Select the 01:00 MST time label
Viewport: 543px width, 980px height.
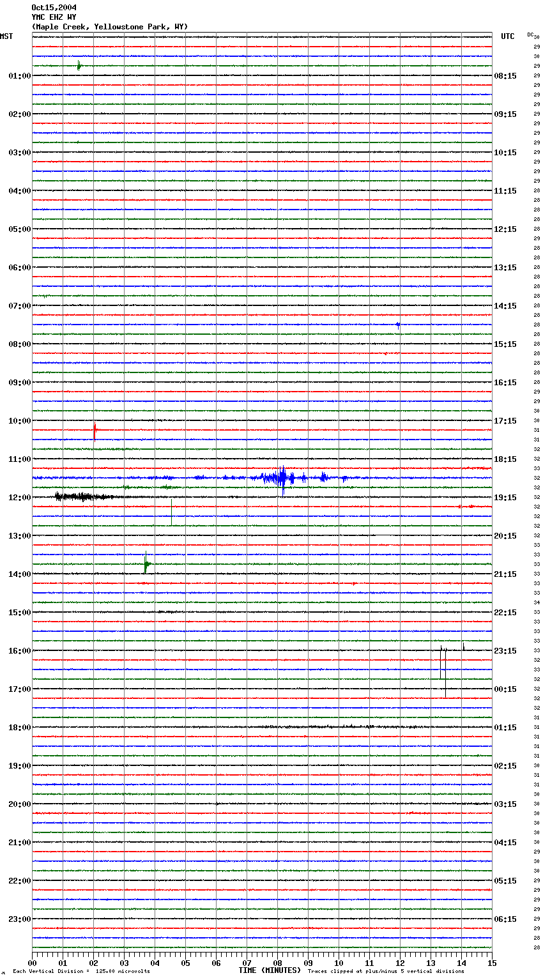20,76
